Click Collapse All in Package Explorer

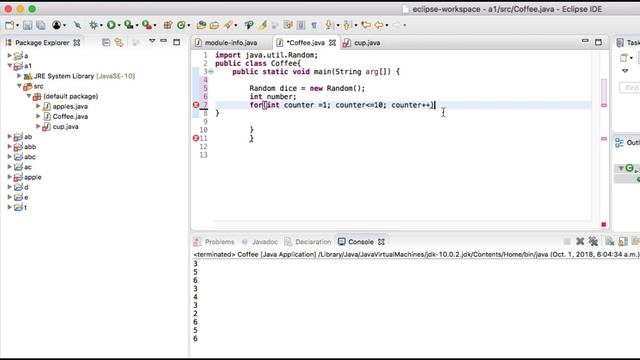click(106, 42)
